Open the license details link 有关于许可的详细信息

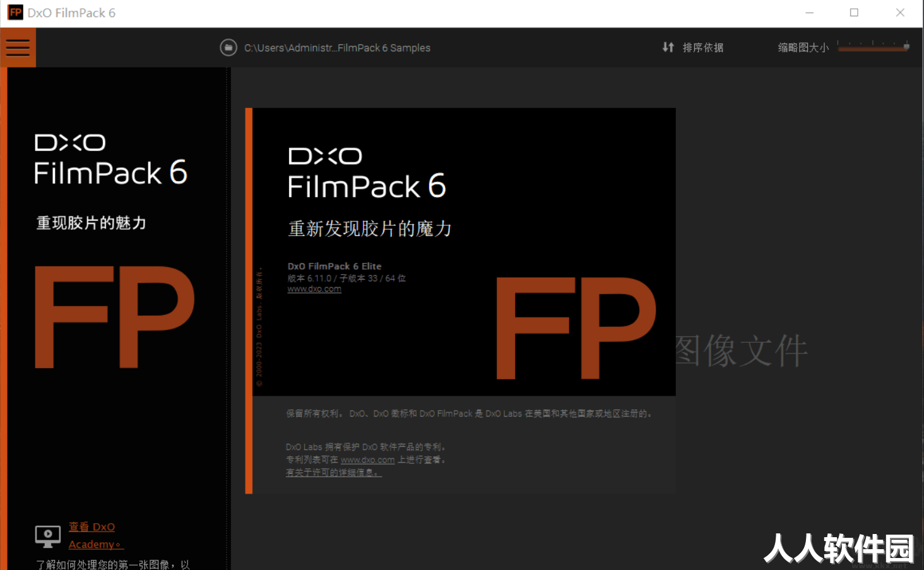click(334, 473)
